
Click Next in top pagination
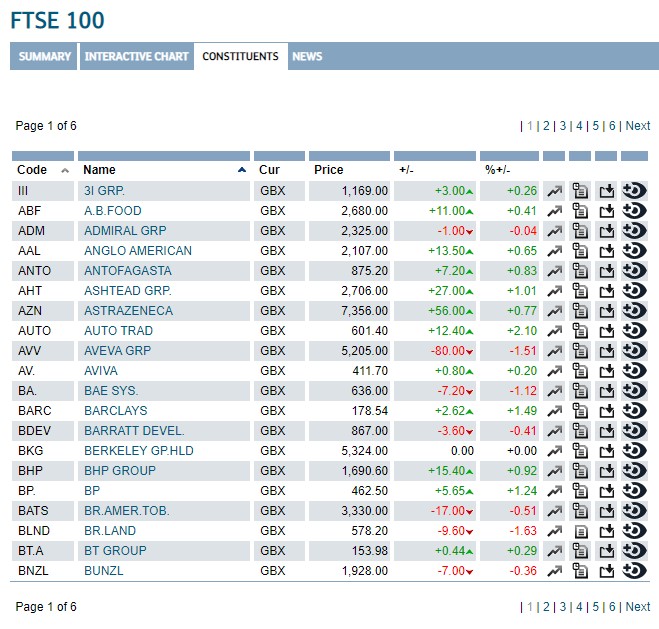[x=638, y=126]
